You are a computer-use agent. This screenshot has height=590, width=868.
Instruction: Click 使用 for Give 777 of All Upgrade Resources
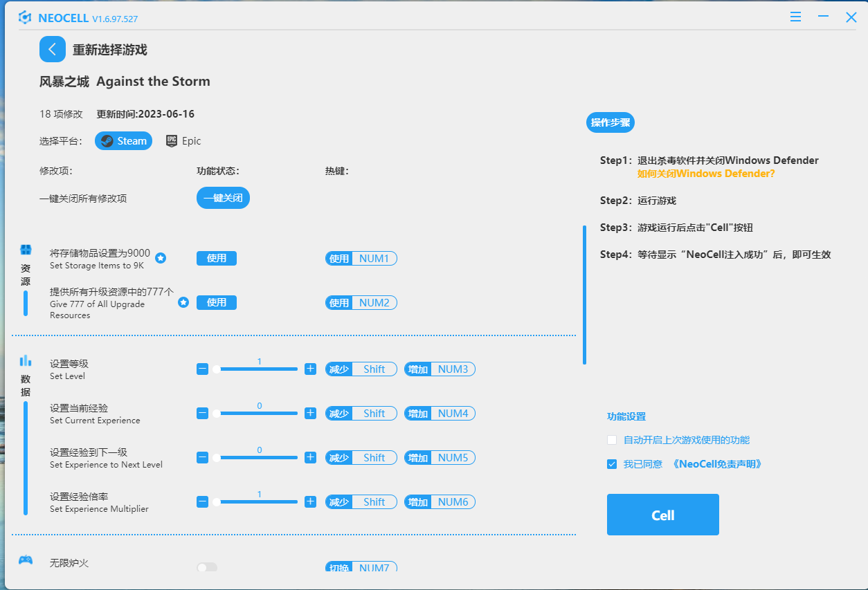[x=217, y=302]
